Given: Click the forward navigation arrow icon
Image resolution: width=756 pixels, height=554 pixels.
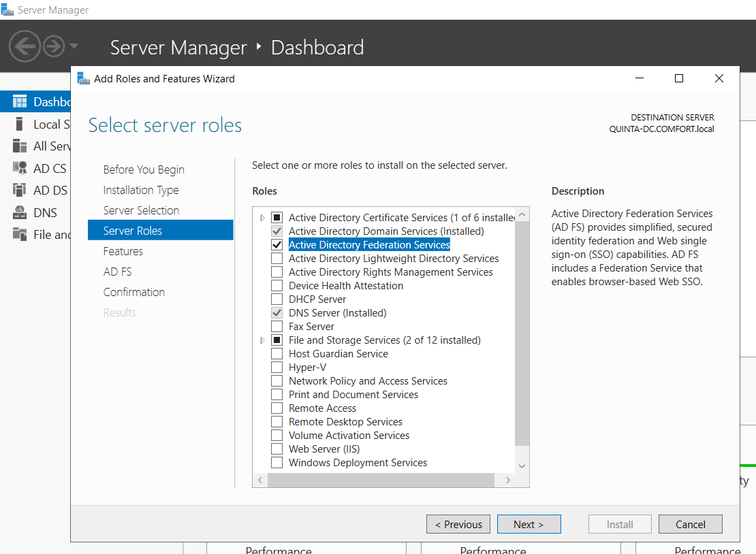Looking at the screenshot, I should click(54, 46).
